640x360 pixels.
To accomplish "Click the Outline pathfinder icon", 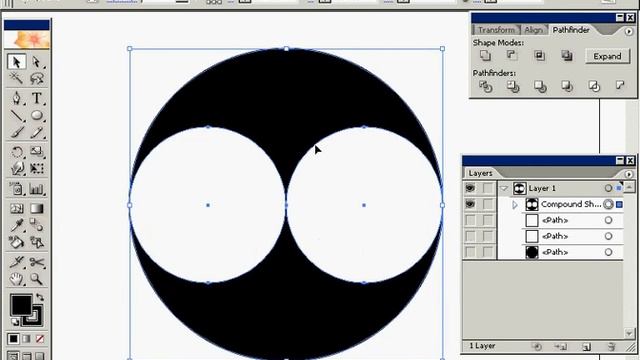I will point(594,86).
